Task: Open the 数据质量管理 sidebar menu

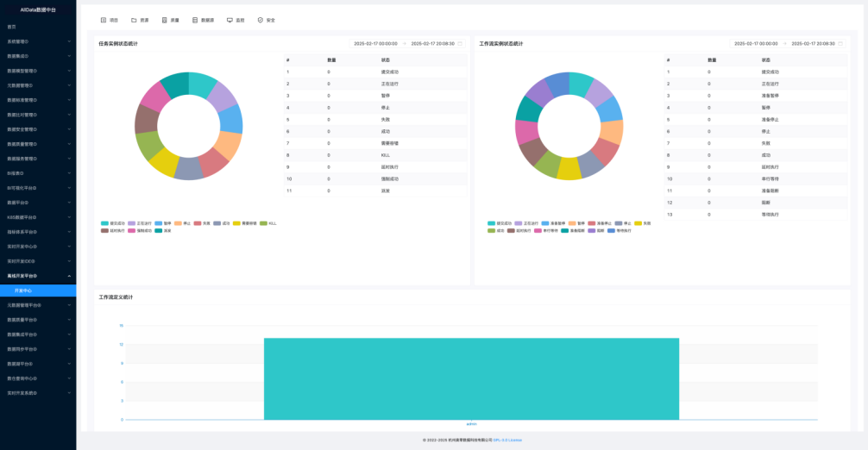Action: click(x=38, y=144)
